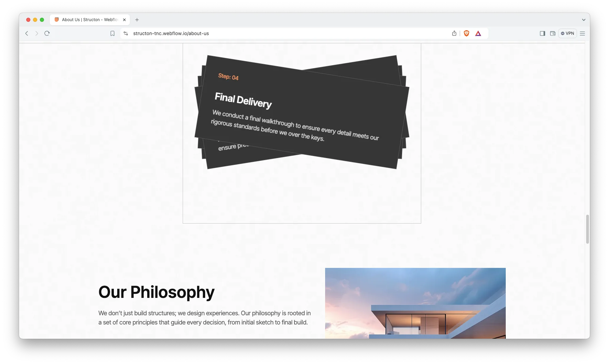
Task: Click the share icon in address bar
Action: point(454,33)
